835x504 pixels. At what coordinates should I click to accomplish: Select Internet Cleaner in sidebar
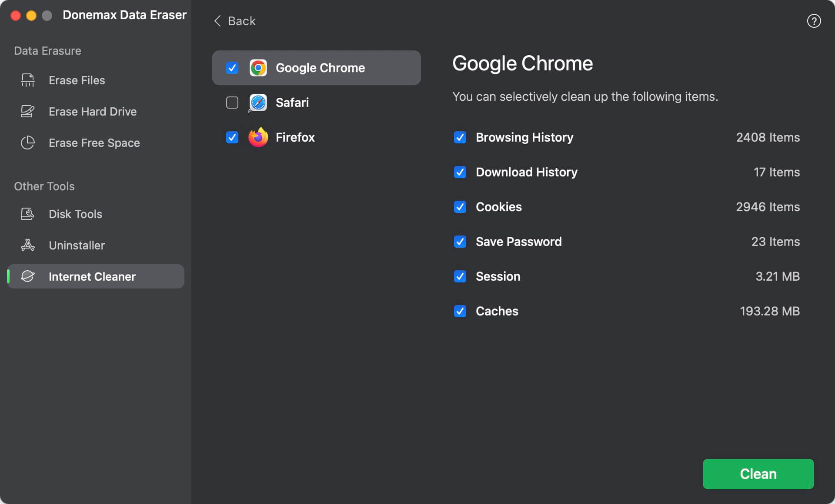96,276
